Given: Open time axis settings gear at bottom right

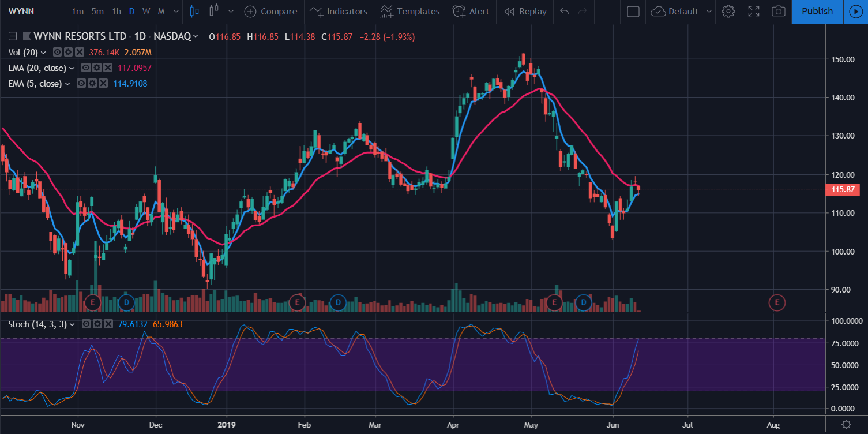Looking at the screenshot, I should (x=846, y=424).
